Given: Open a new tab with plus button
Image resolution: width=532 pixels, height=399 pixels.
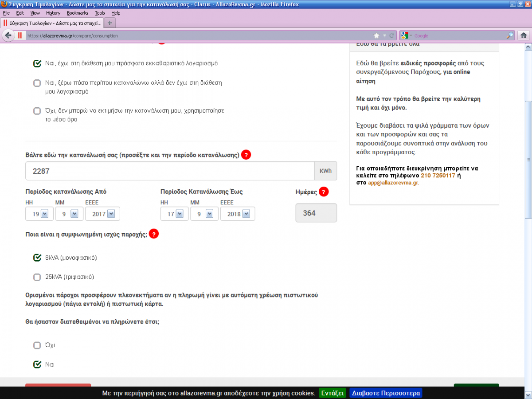Looking at the screenshot, I should pos(110,23).
